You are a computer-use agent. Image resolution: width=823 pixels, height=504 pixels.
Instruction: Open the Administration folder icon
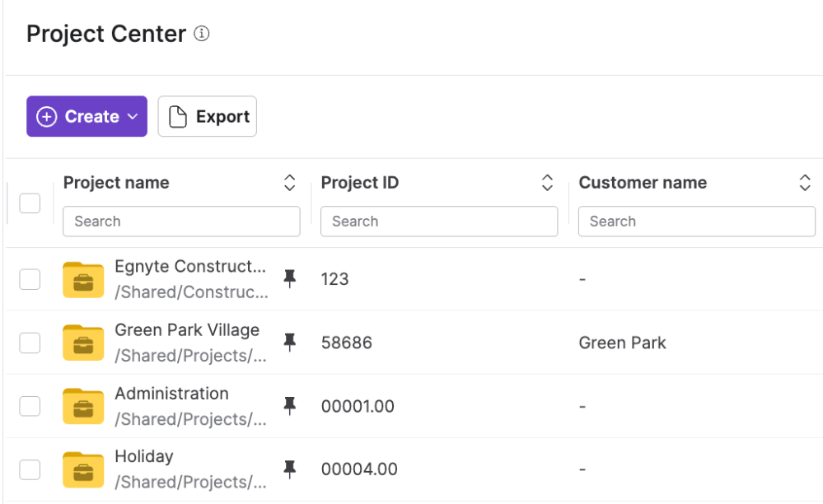[x=83, y=407]
